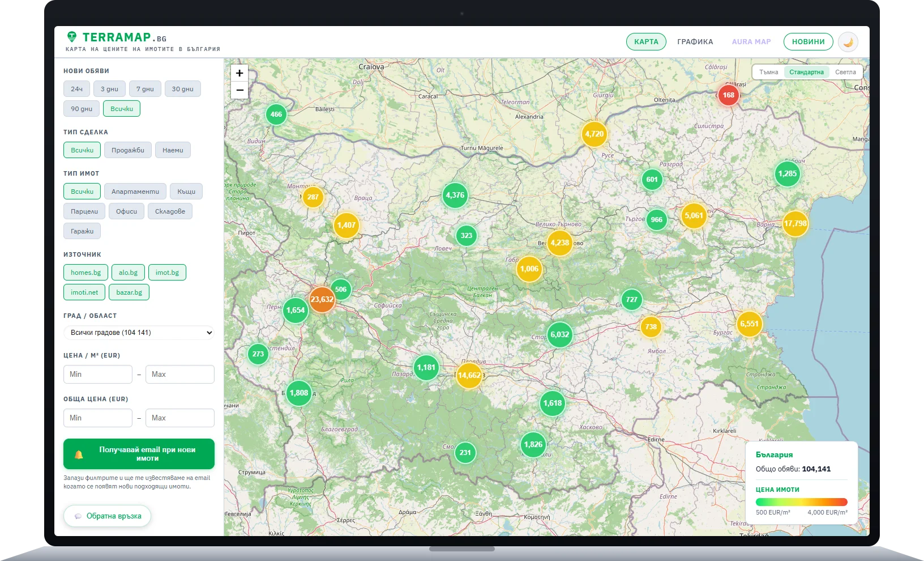Zoom in with the plus map button

pos(239,73)
